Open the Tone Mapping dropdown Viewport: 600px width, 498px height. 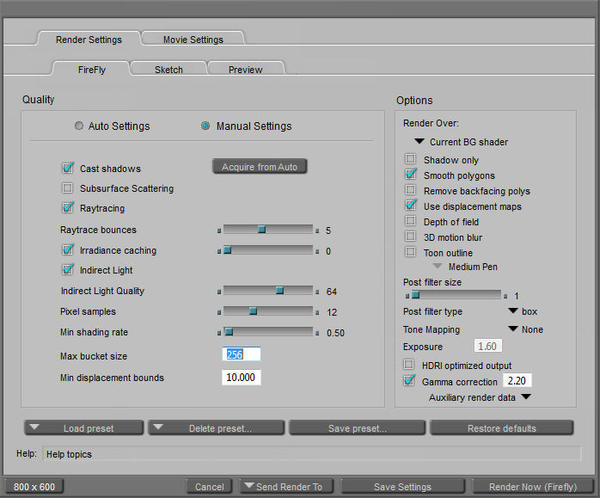(x=513, y=328)
